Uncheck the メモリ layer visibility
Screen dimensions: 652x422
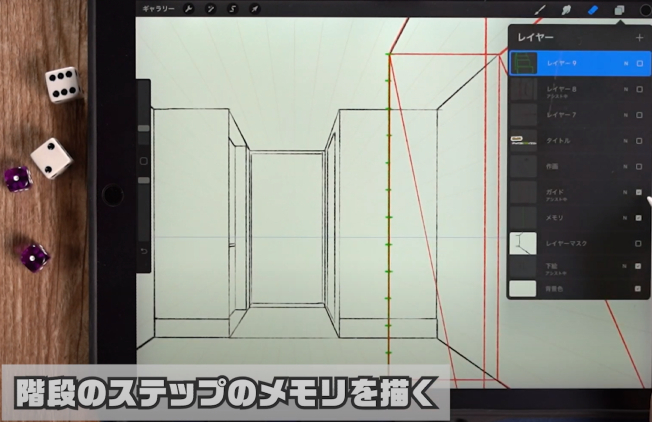pos(639,218)
